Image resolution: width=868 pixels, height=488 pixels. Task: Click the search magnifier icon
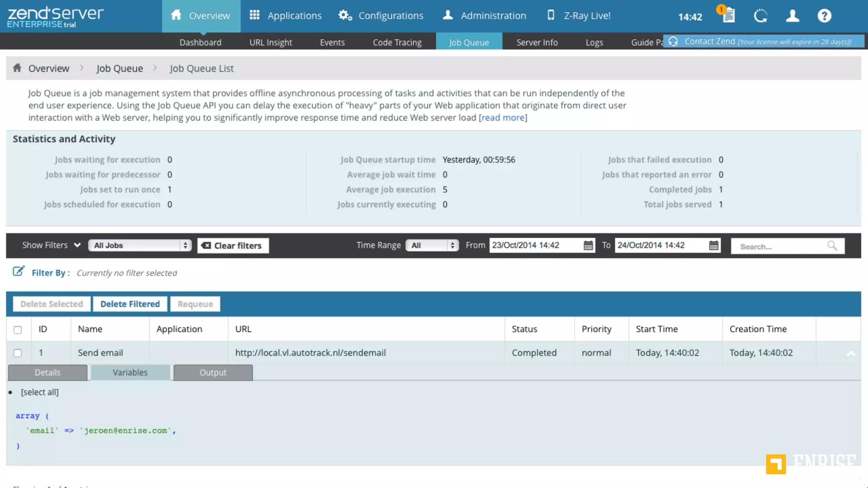click(x=832, y=246)
